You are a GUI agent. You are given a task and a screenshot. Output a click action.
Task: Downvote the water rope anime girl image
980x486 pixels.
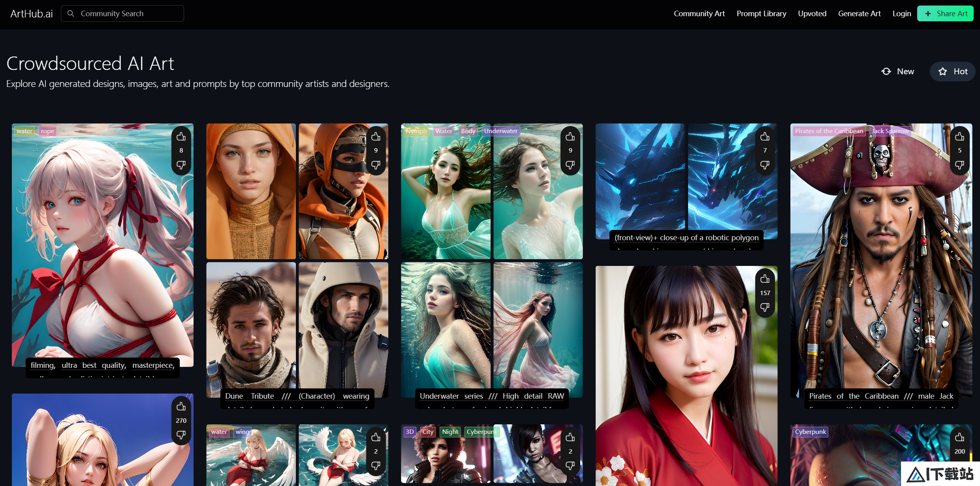click(181, 165)
